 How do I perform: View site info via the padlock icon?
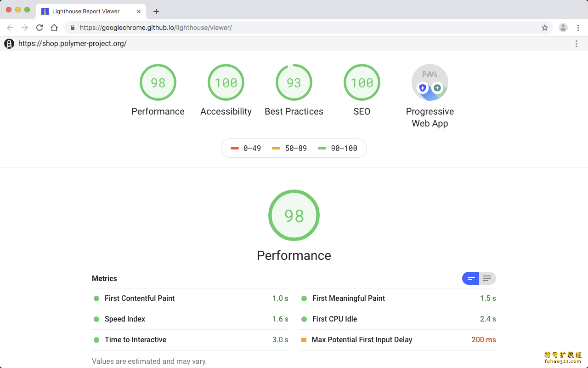[73, 28]
